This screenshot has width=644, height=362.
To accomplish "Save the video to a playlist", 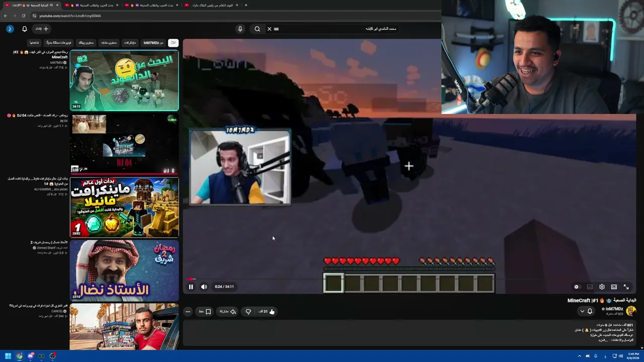I will tap(205, 312).
